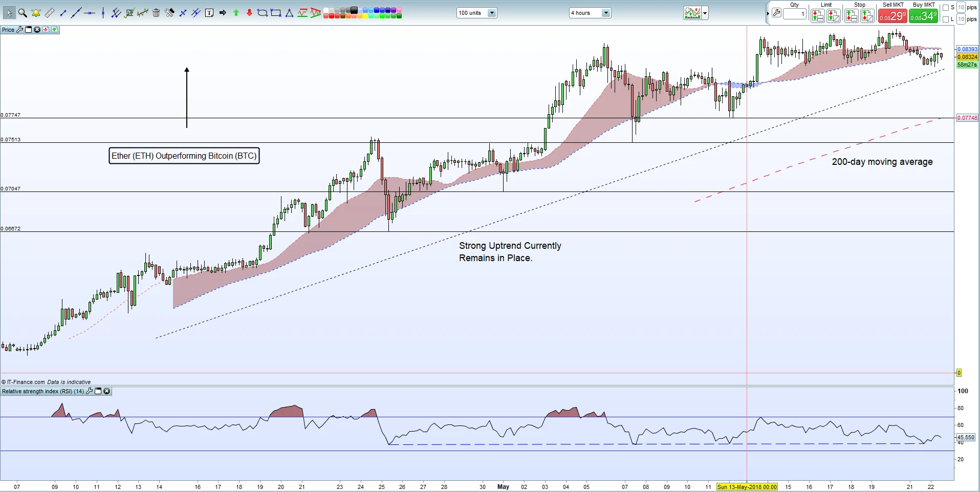Select the text annotation tool

(209, 13)
